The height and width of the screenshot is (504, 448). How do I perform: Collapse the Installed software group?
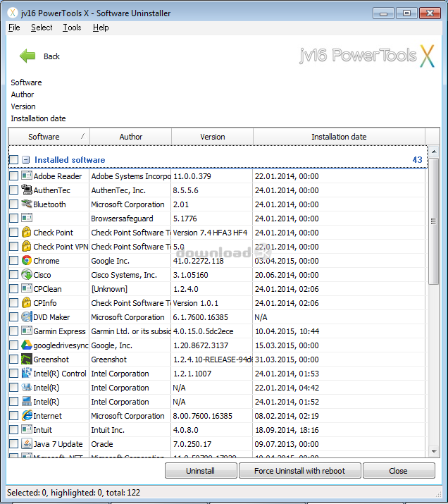[x=25, y=160]
